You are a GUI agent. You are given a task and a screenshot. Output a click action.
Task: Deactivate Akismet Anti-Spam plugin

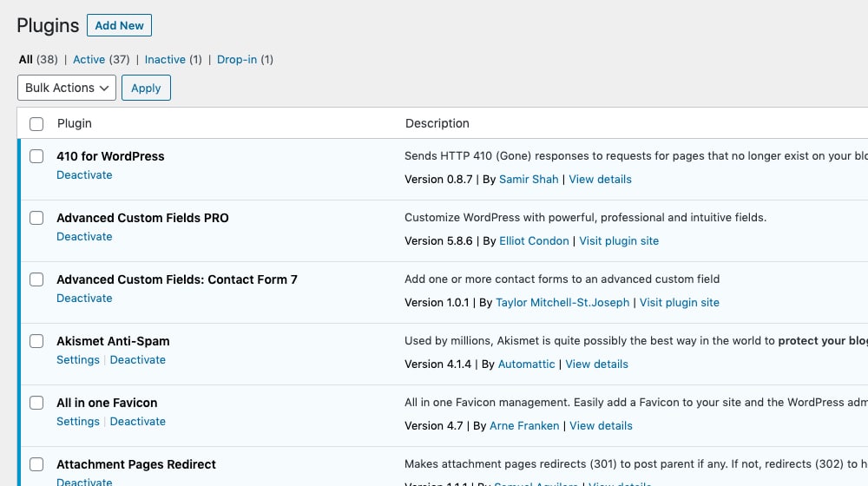[x=138, y=360]
